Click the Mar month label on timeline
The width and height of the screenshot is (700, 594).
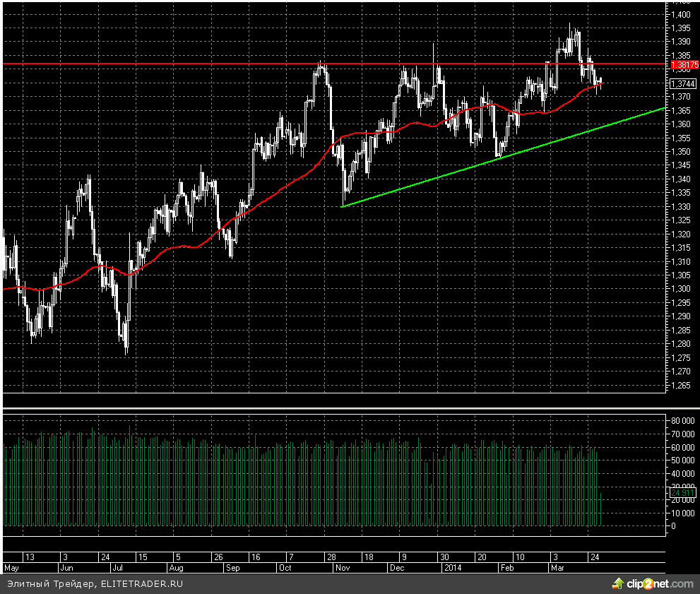[558, 567]
